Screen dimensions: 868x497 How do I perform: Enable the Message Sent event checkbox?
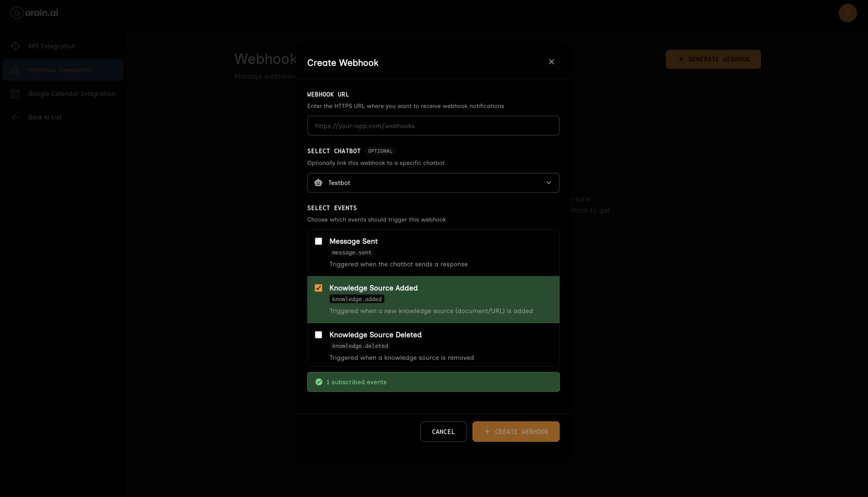coord(318,241)
